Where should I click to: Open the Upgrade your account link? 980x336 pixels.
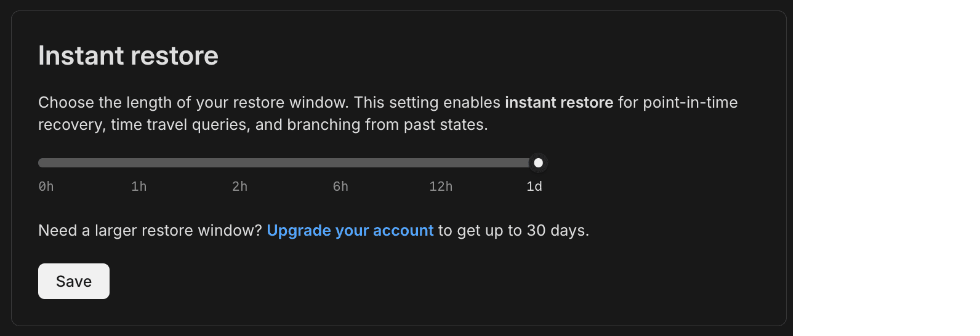350,230
